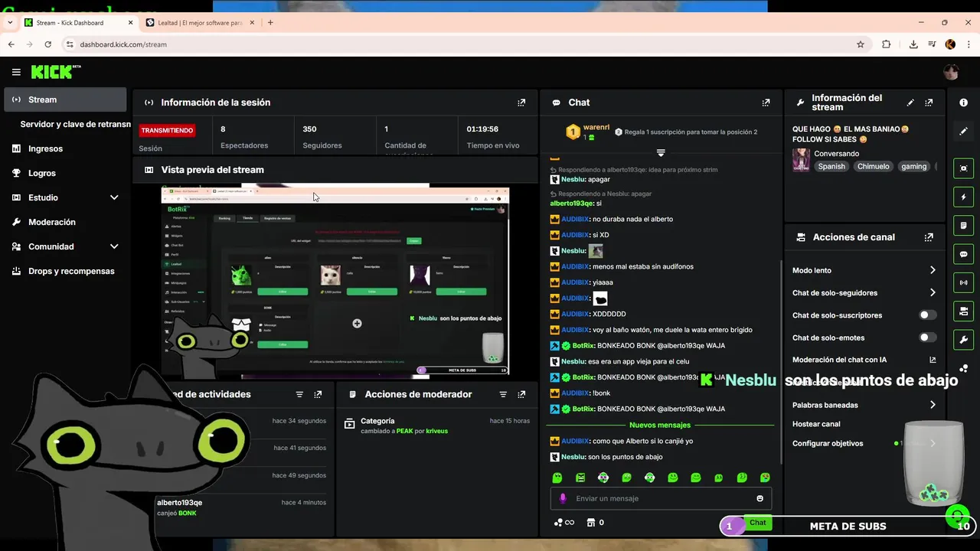The width and height of the screenshot is (980, 551).
Task: Click username alberto193qe in activity feed
Action: [x=179, y=503]
